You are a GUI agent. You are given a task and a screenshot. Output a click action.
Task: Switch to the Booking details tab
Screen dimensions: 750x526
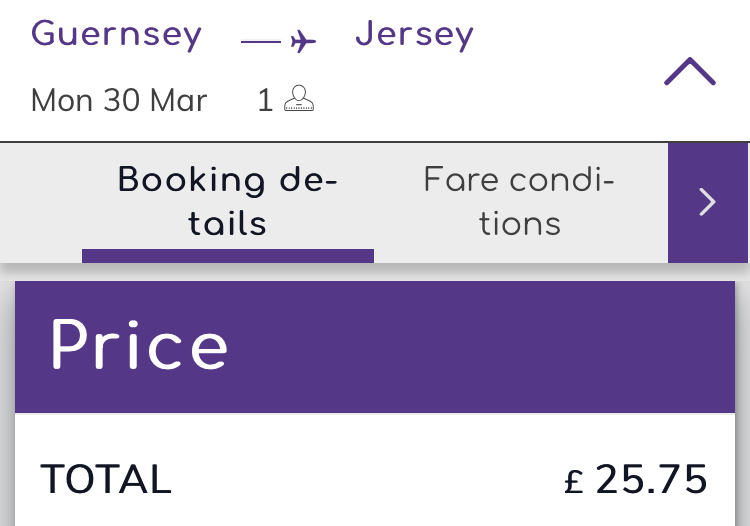[x=228, y=202]
